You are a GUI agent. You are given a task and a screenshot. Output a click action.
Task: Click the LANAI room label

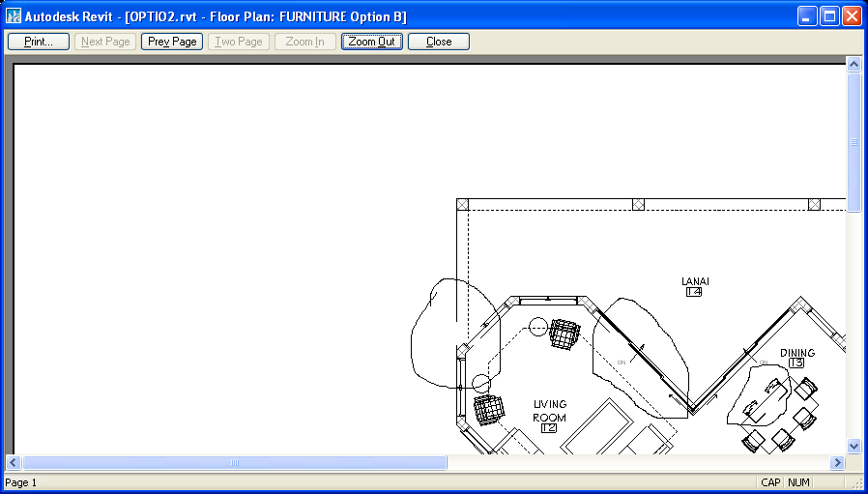[x=695, y=281]
